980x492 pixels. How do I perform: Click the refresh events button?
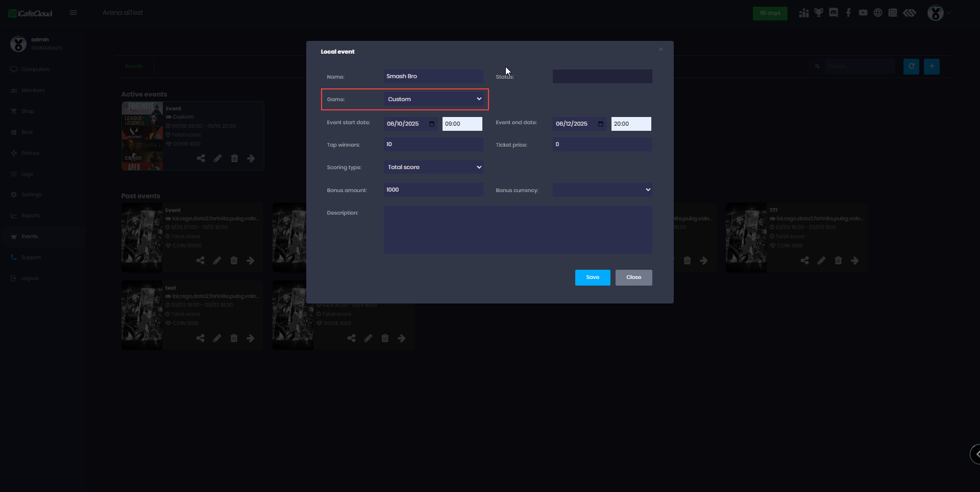click(x=911, y=66)
